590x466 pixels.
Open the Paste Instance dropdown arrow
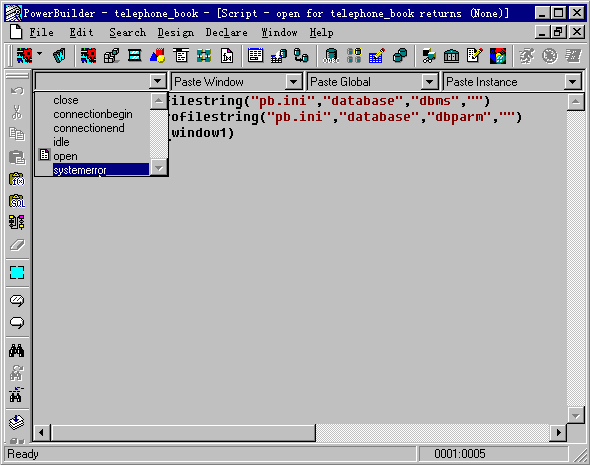[572, 81]
